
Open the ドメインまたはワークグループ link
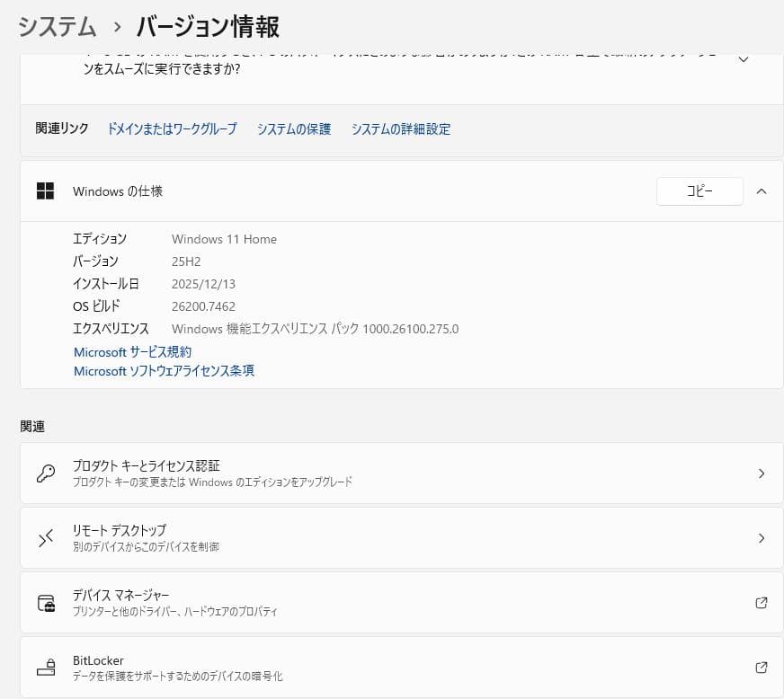click(171, 129)
